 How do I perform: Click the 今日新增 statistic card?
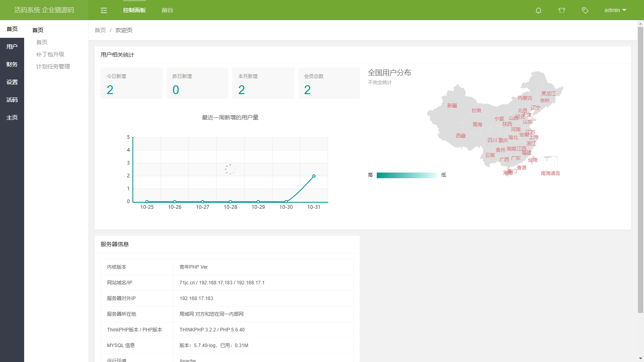[x=131, y=83]
